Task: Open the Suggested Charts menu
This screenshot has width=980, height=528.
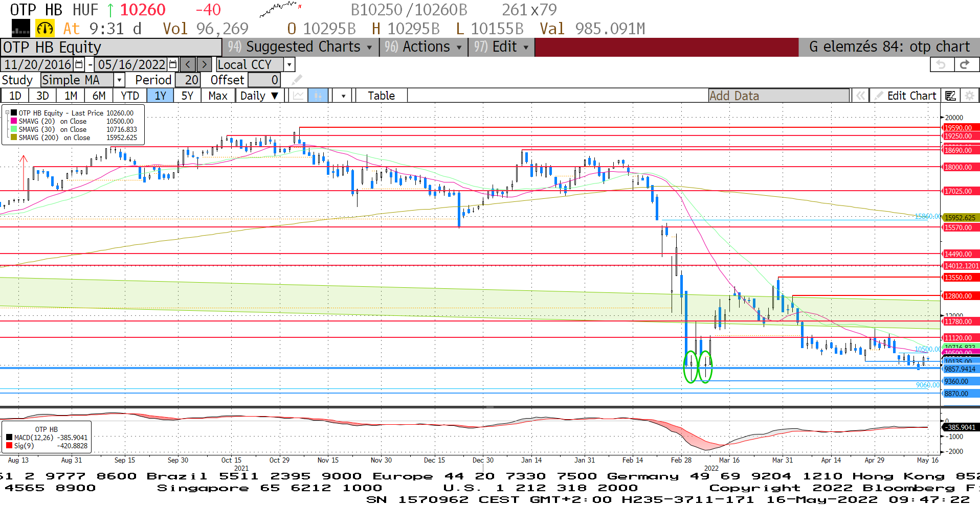Action: pos(300,47)
